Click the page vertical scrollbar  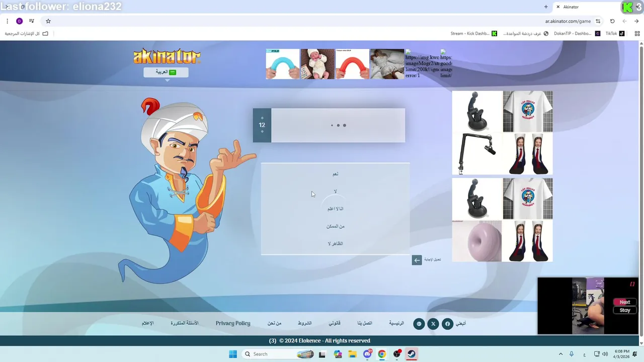[641, 191]
